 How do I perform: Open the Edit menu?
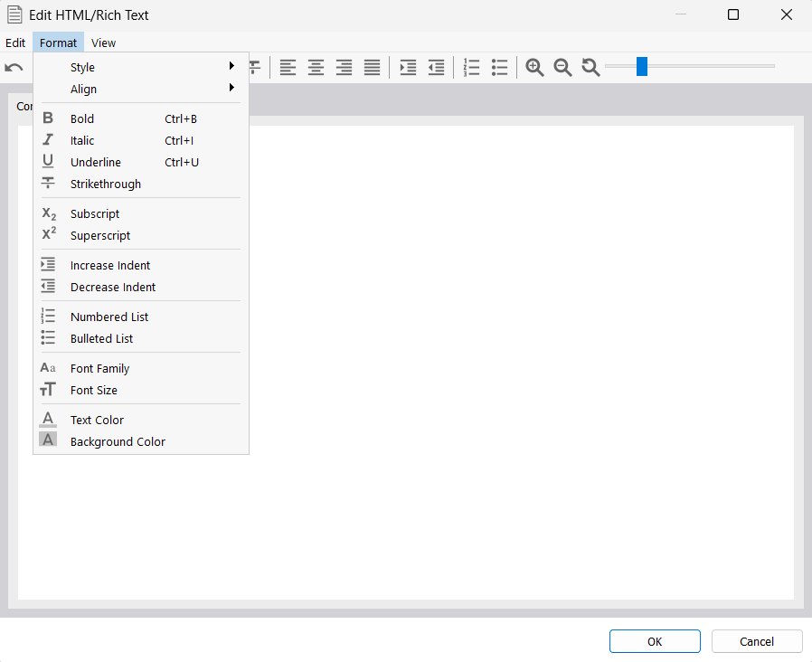[x=15, y=43]
